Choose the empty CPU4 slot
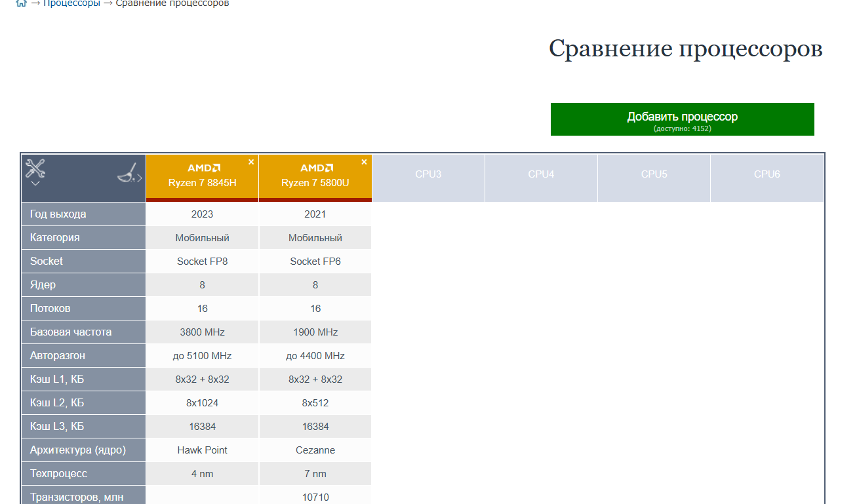The width and height of the screenshot is (857, 504). [x=541, y=178]
